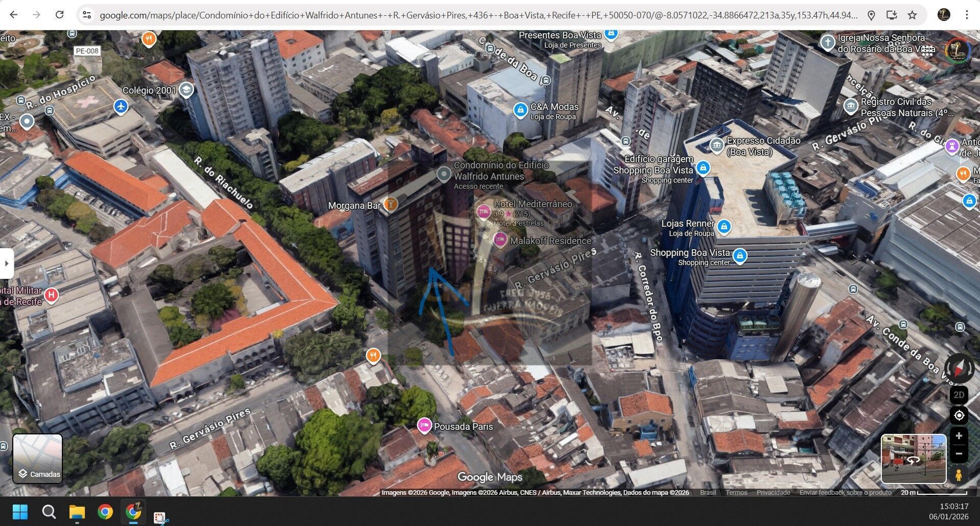Viewport: 980px width, 526px height.
Task: Open the Hotel Mediterrâneo pin
Action: tap(483, 211)
